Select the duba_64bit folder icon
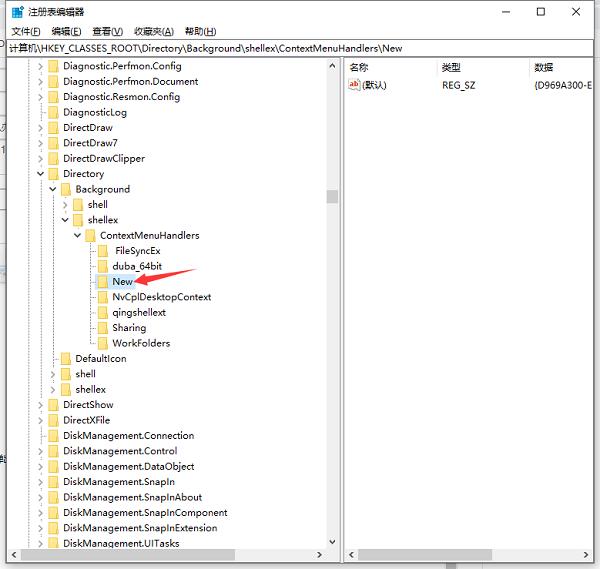600x569 pixels. tap(103, 266)
